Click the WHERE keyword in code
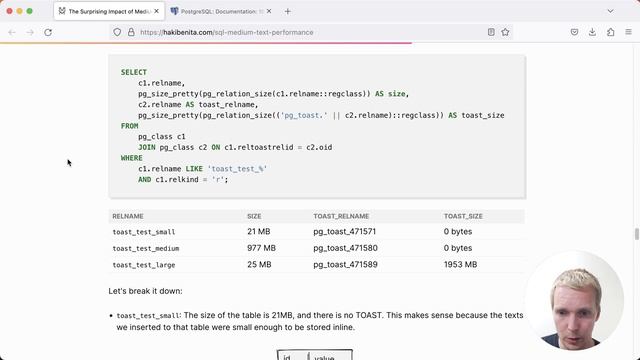 coord(131,158)
